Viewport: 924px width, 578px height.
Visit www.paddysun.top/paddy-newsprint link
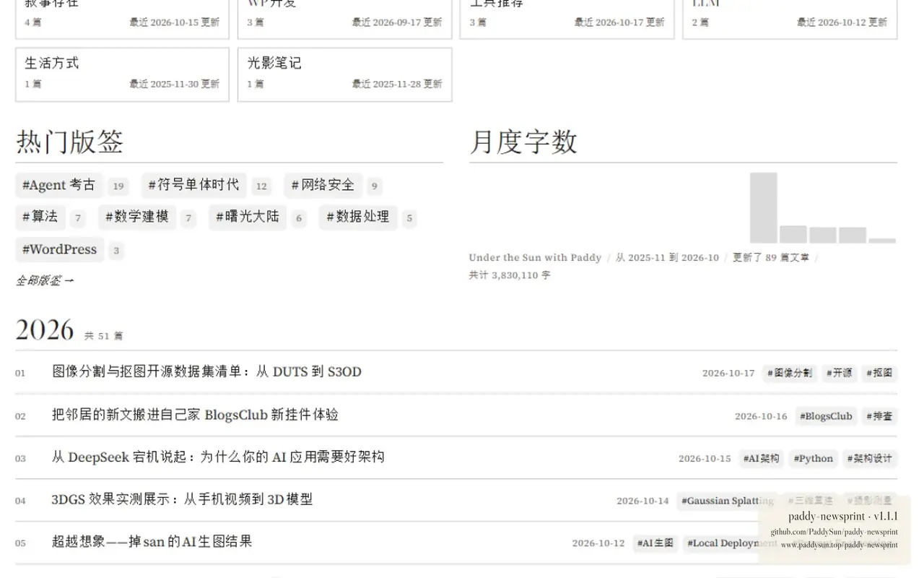point(840,545)
